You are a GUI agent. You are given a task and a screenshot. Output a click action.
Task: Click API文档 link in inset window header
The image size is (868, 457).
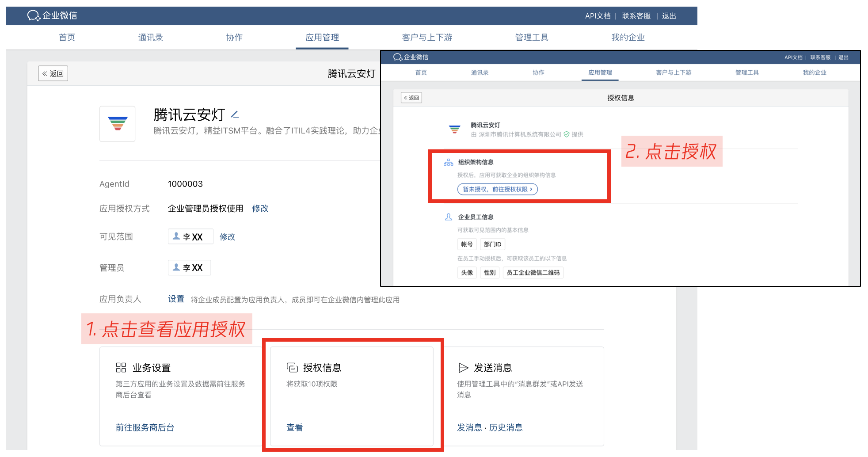point(793,57)
